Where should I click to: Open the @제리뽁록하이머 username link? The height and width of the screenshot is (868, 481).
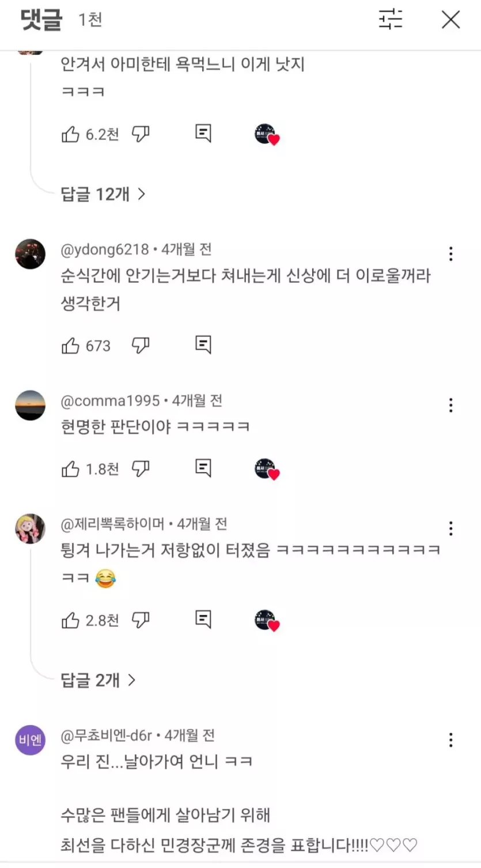pyautogui.click(x=113, y=524)
